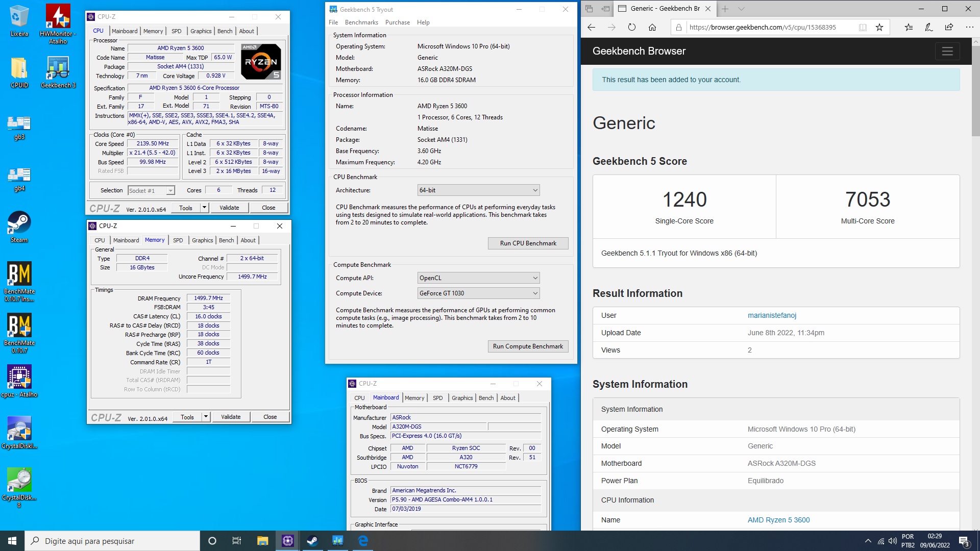
Task: Click the taskbar search box
Action: tap(112, 541)
